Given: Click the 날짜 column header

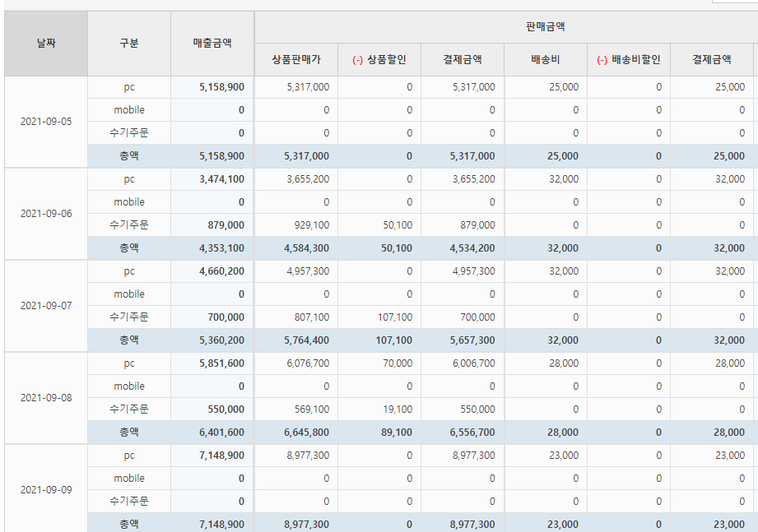Looking at the screenshot, I should pyautogui.click(x=46, y=44).
